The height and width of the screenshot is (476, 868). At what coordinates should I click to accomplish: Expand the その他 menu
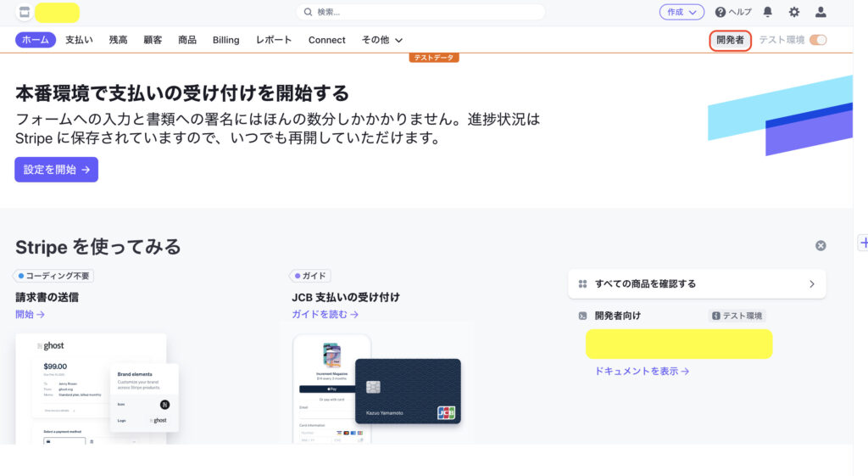point(382,40)
